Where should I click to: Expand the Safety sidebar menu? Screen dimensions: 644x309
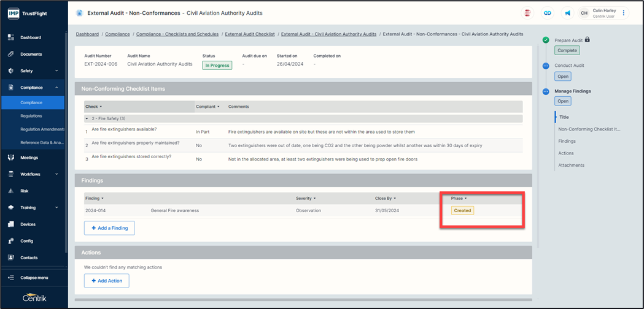point(56,71)
